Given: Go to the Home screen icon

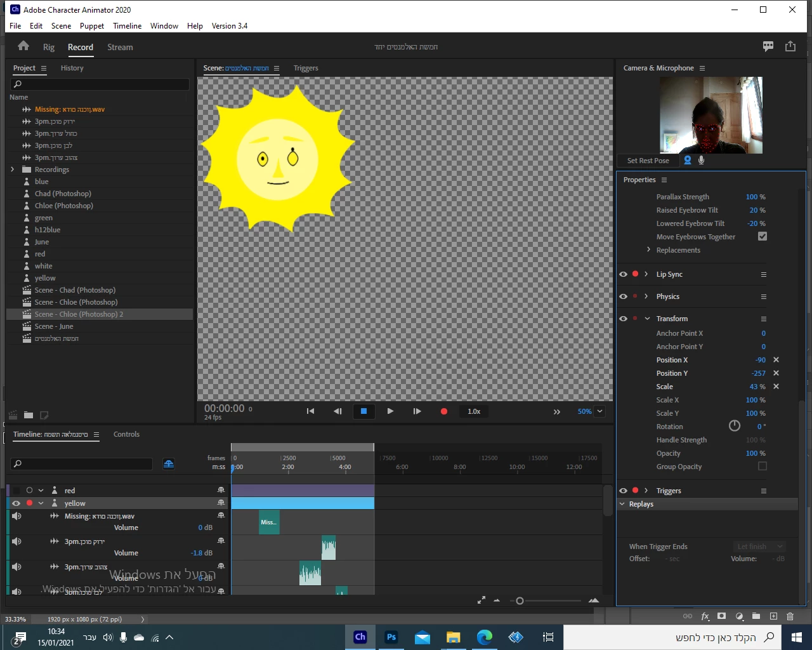Looking at the screenshot, I should 23,46.
